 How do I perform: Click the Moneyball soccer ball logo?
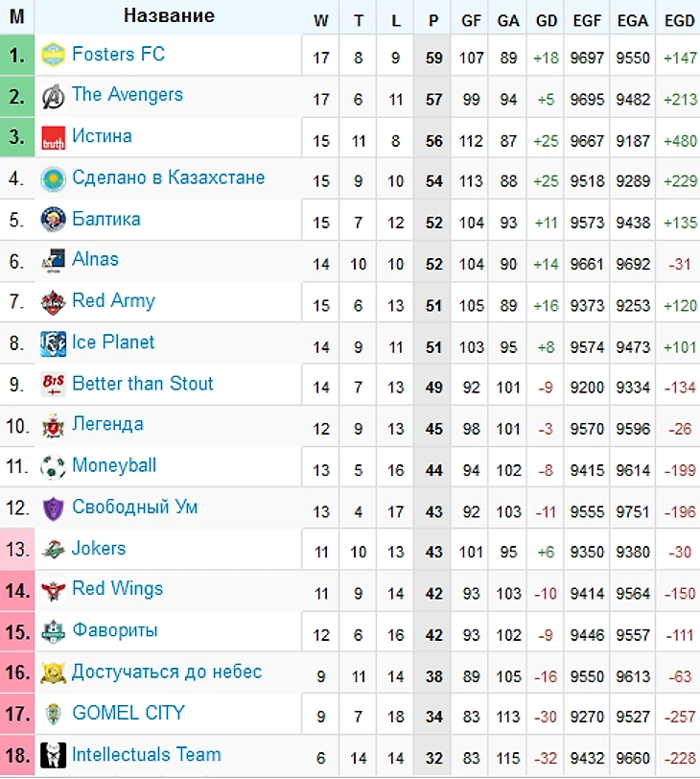coord(53,467)
